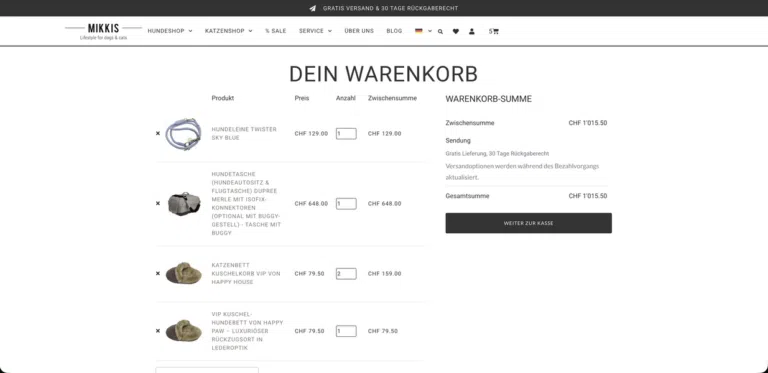Focus quantity field for Hundeleine Twister
The width and height of the screenshot is (768, 373).
point(346,134)
